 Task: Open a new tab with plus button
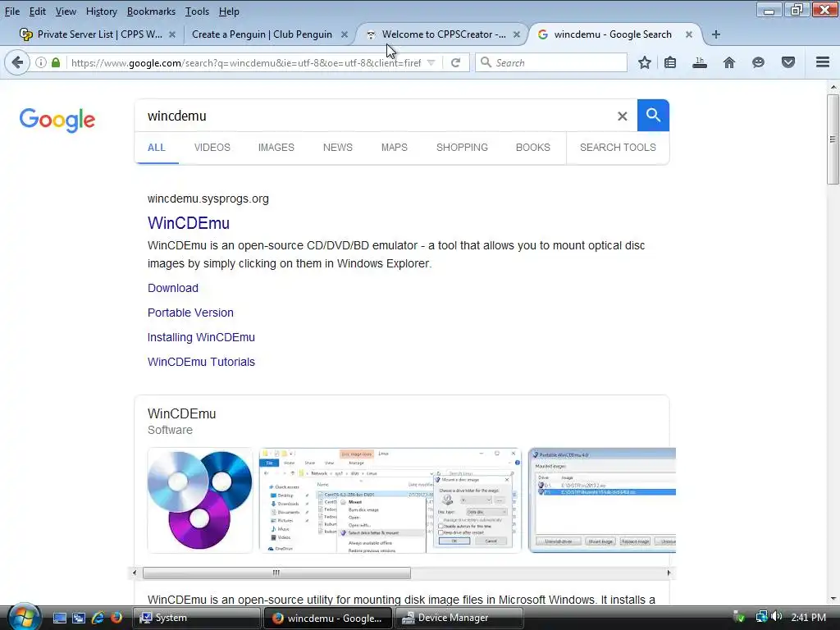coord(715,34)
